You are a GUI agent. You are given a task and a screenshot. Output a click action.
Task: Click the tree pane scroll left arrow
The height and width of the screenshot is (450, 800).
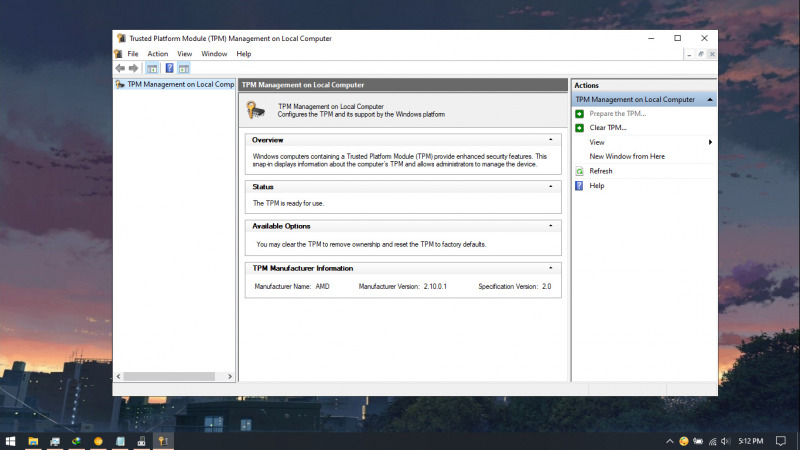pos(118,377)
